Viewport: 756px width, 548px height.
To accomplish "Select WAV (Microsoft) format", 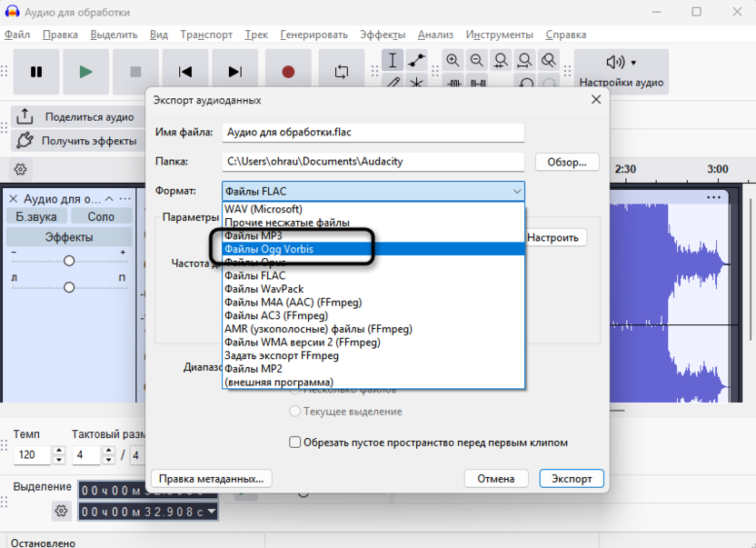I will coord(373,209).
